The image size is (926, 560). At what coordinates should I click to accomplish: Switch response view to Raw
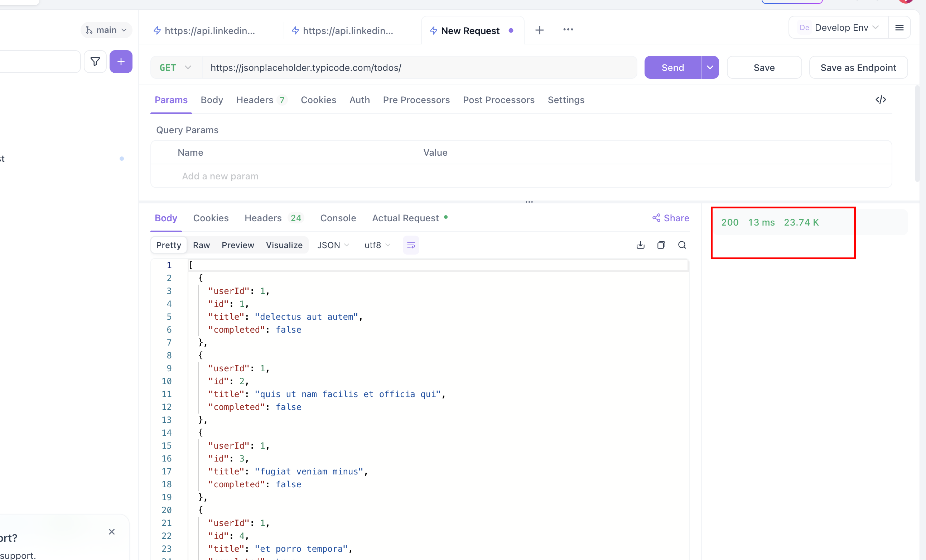201,245
